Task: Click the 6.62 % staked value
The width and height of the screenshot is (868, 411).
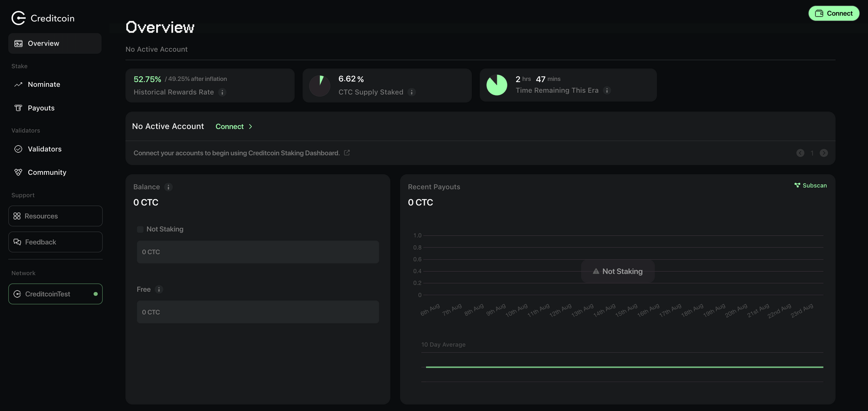Action: [x=351, y=79]
